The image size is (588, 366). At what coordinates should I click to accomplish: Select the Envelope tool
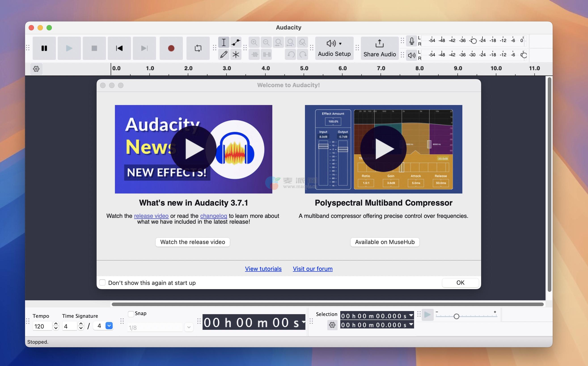[x=236, y=42]
